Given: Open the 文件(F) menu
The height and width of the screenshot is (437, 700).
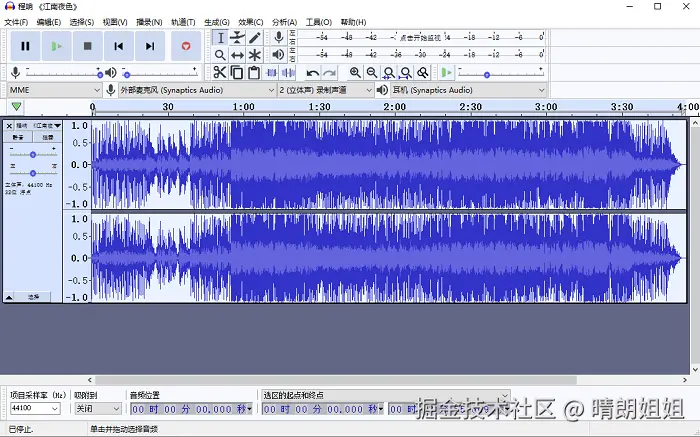Looking at the screenshot, I should (17, 22).
